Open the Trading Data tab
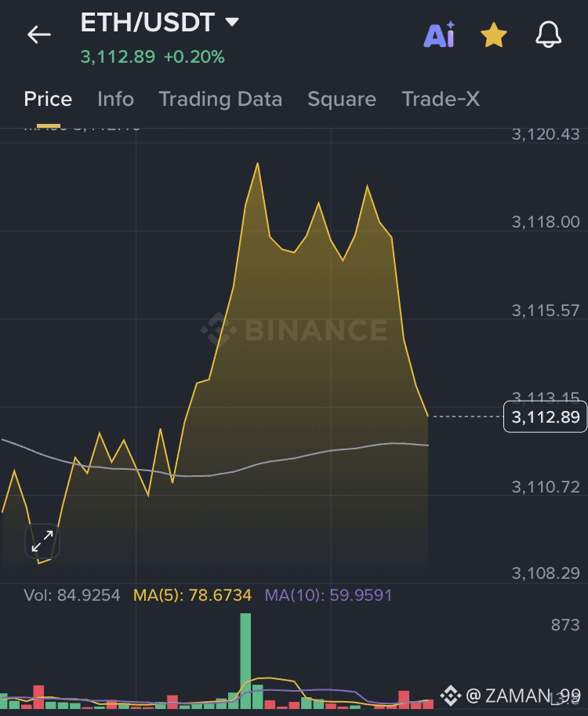588x716 pixels. coord(220,100)
